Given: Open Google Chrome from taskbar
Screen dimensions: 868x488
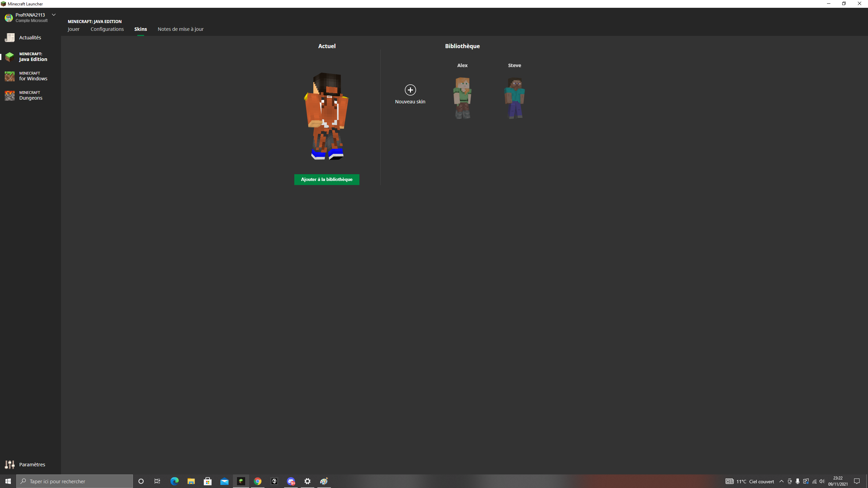Looking at the screenshot, I should 258,481.
